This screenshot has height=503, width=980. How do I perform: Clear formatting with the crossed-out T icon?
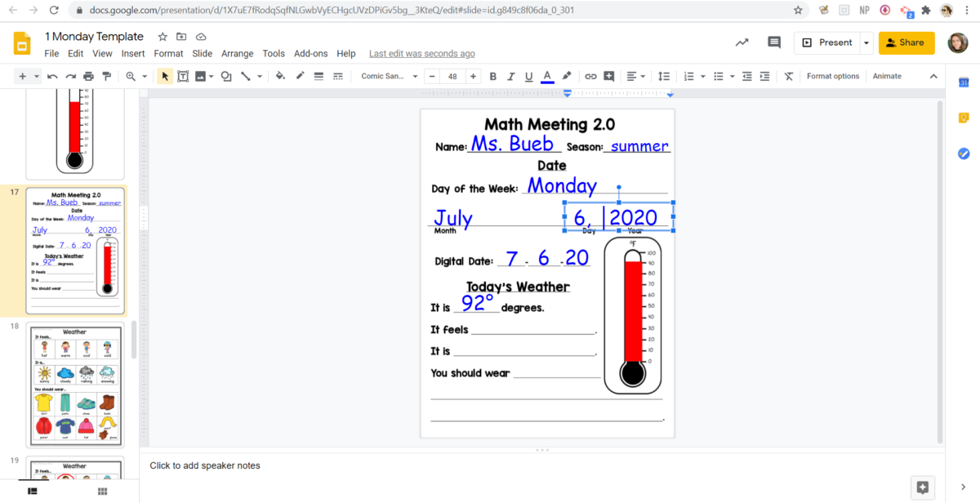pyautogui.click(x=788, y=76)
